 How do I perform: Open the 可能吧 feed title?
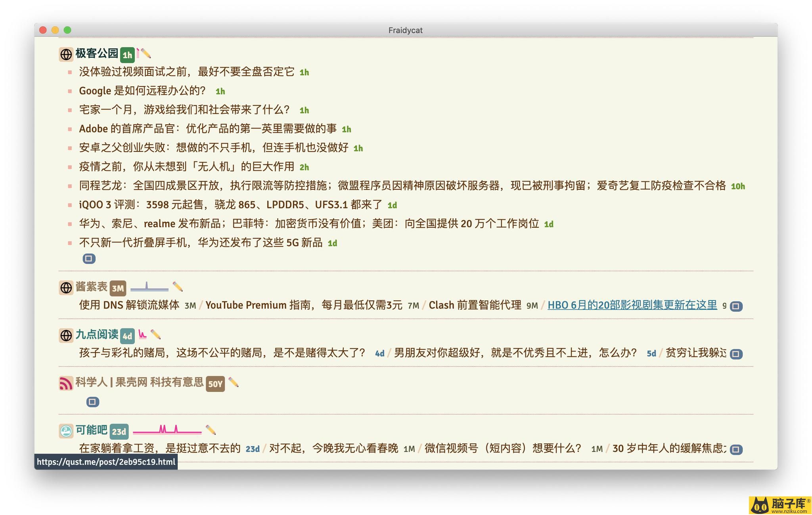[92, 430]
